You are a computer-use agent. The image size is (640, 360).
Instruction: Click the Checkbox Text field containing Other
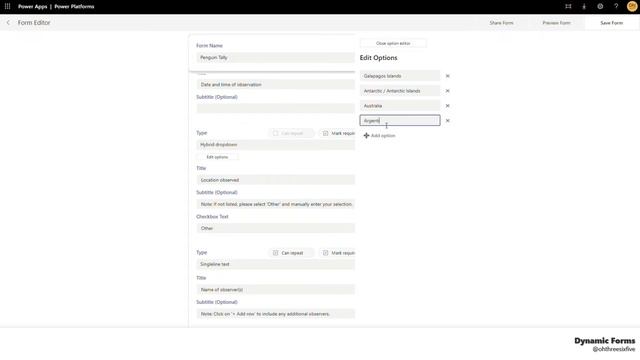(x=276, y=228)
